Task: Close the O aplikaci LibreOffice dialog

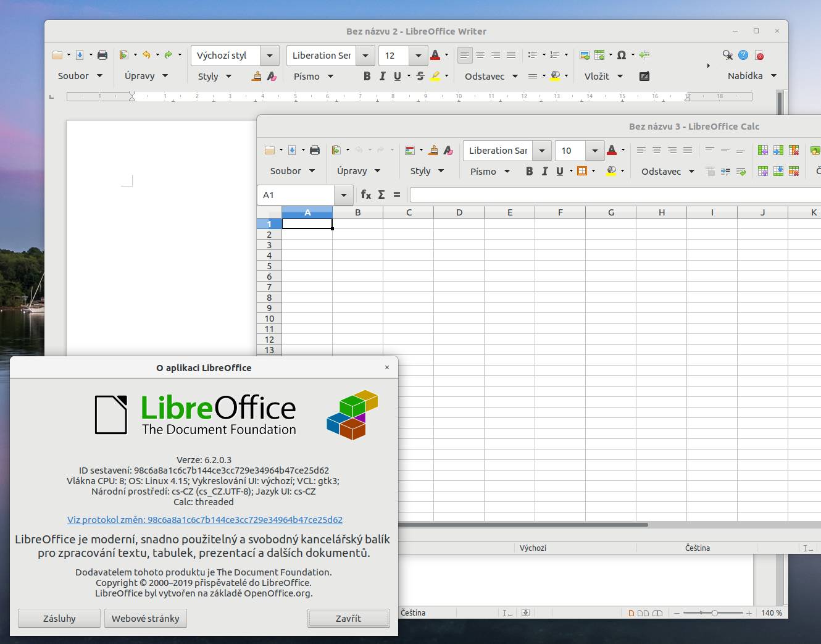Action: [x=387, y=367]
